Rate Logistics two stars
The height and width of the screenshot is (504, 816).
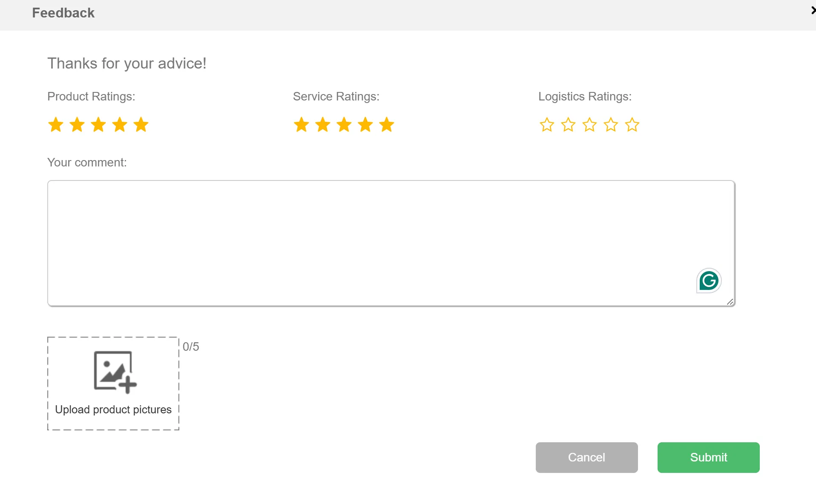[568, 125]
